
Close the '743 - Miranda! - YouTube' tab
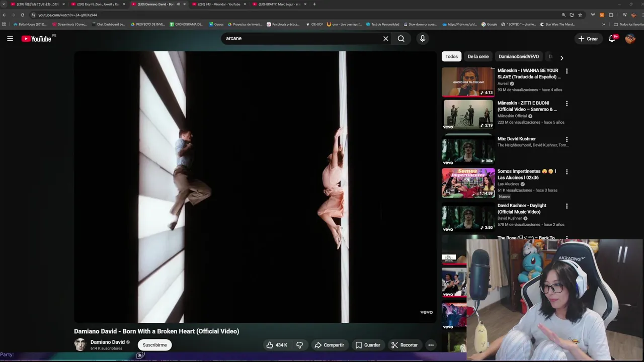tap(245, 4)
